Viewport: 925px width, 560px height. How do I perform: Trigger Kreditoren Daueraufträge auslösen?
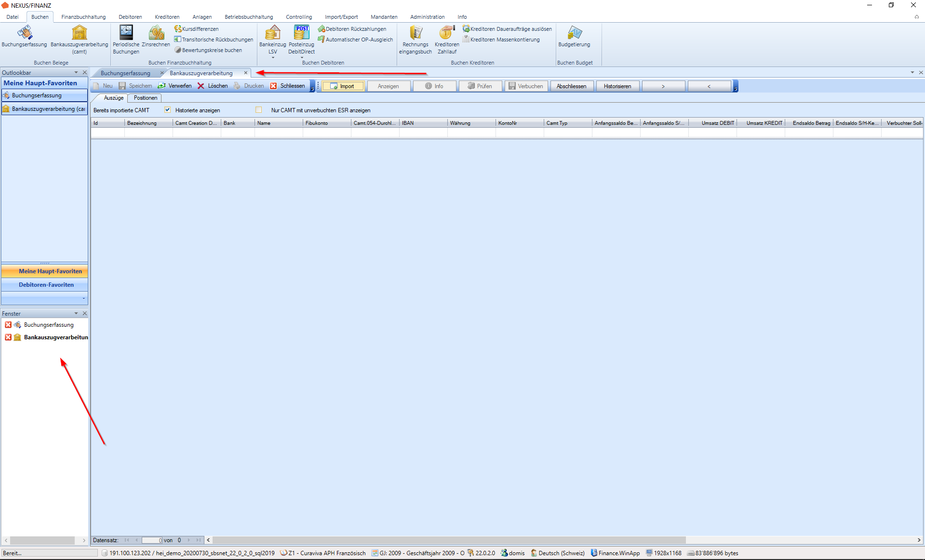pos(508,29)
